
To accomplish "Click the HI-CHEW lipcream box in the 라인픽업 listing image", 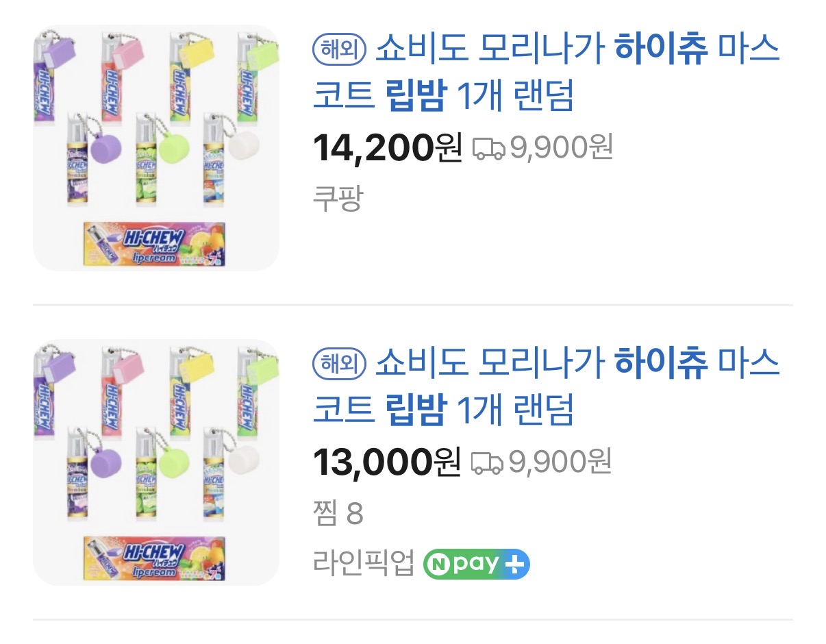I will pyautogui.click(x=155, y=558).
